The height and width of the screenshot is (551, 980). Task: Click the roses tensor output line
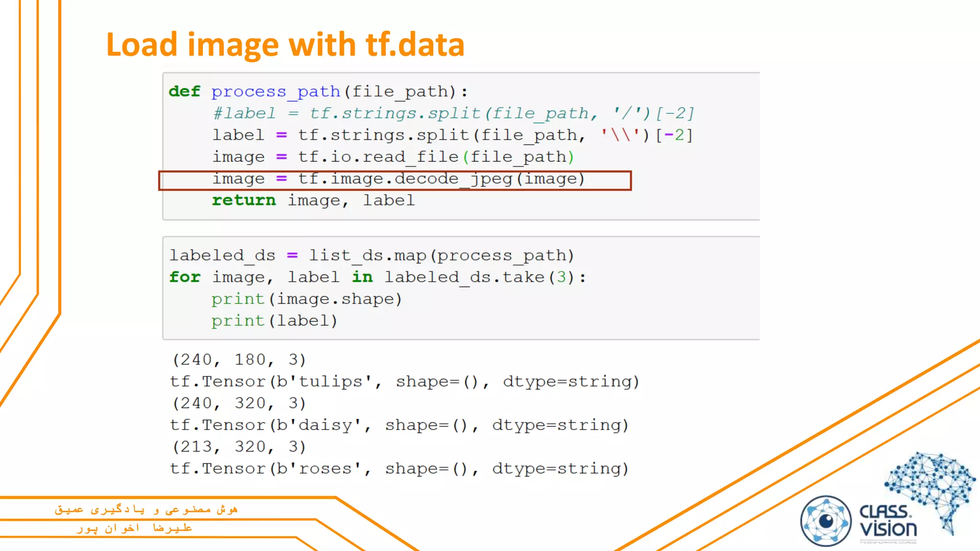point(399,469)
